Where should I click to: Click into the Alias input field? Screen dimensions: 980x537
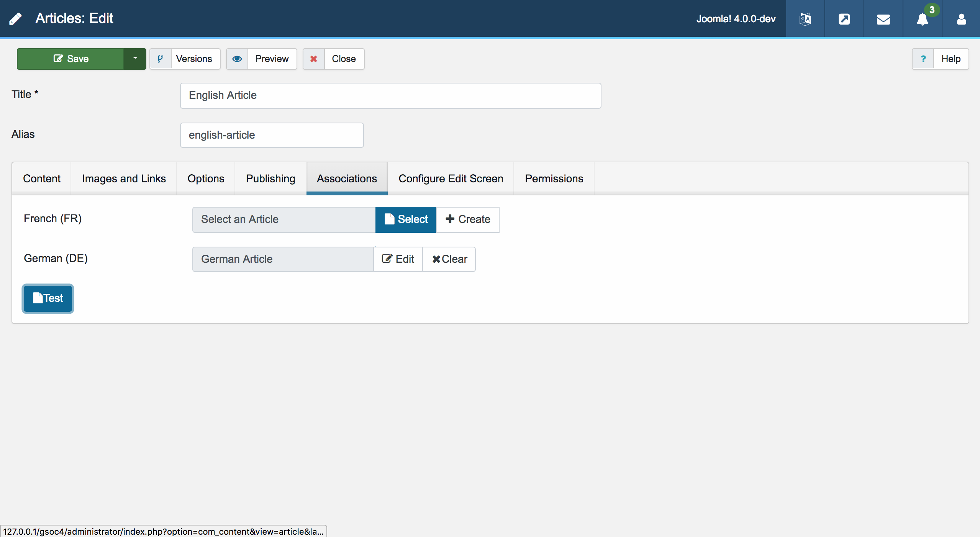pyautogui.click(x=272, y=135)
